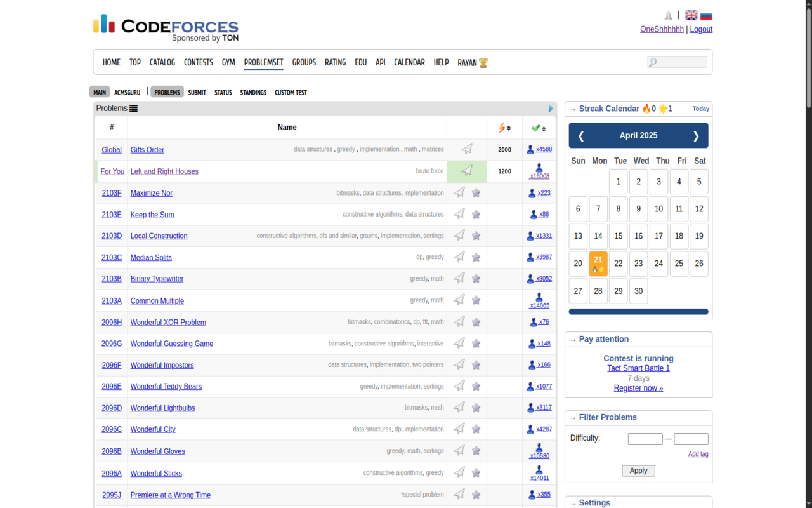Advance to next month in Streak Calendar
Image resolution: width=812 pixels, height=508 pixels.
coord(695,136)
